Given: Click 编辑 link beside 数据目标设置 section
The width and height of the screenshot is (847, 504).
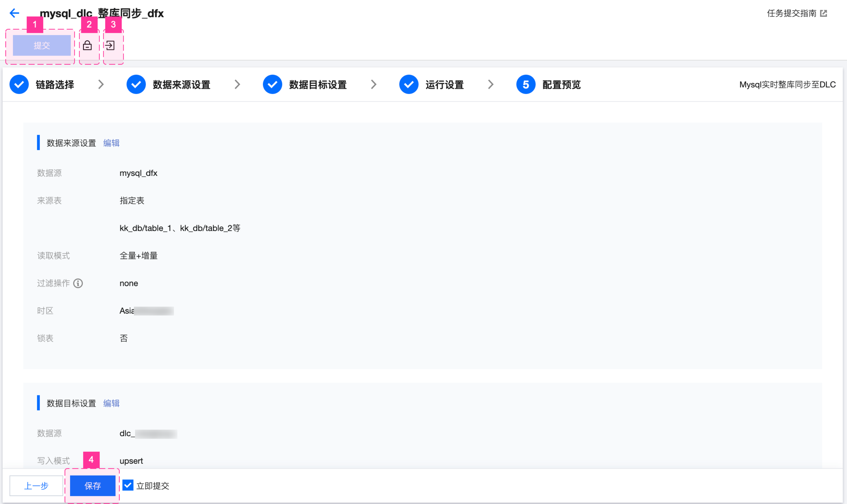Looking at the screenshot, I should point(111,403).
